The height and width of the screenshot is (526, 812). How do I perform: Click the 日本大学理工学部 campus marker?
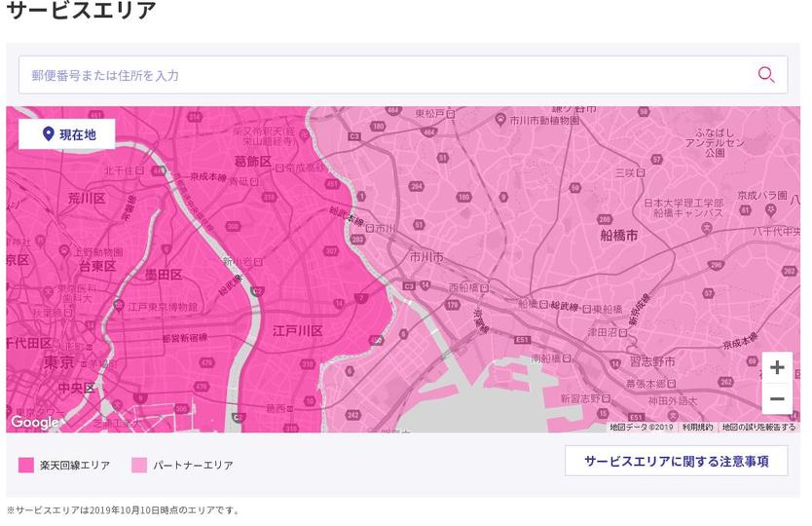[x=706, y=228]
